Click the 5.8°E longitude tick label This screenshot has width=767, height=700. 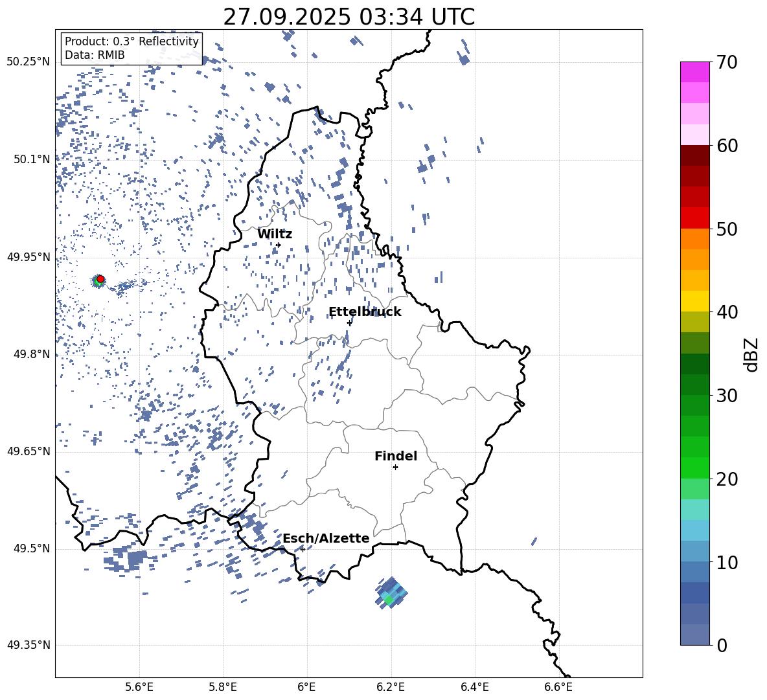click(x=223, y=687)
